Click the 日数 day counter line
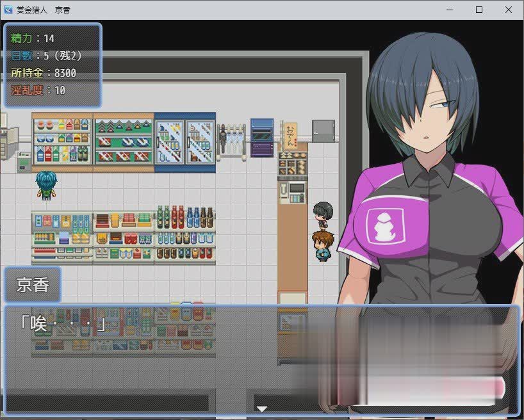Viewport: 524px width, 420px height. [46, 56]
